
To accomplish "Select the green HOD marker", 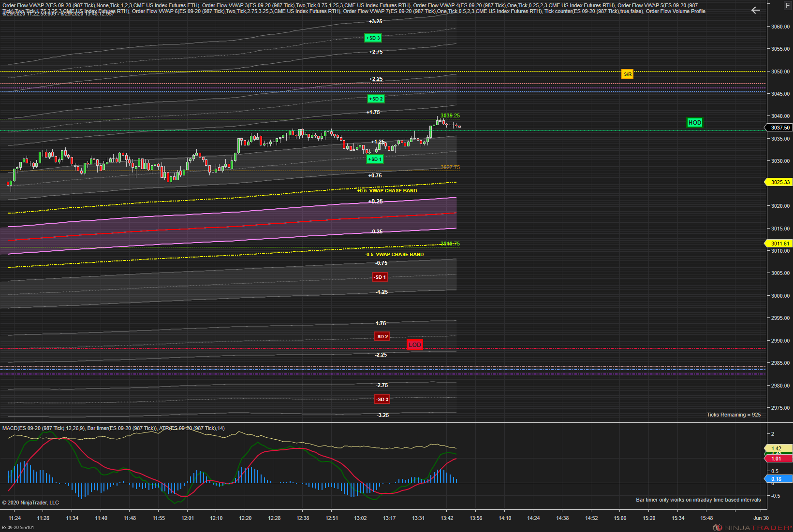I will (694, 123).
